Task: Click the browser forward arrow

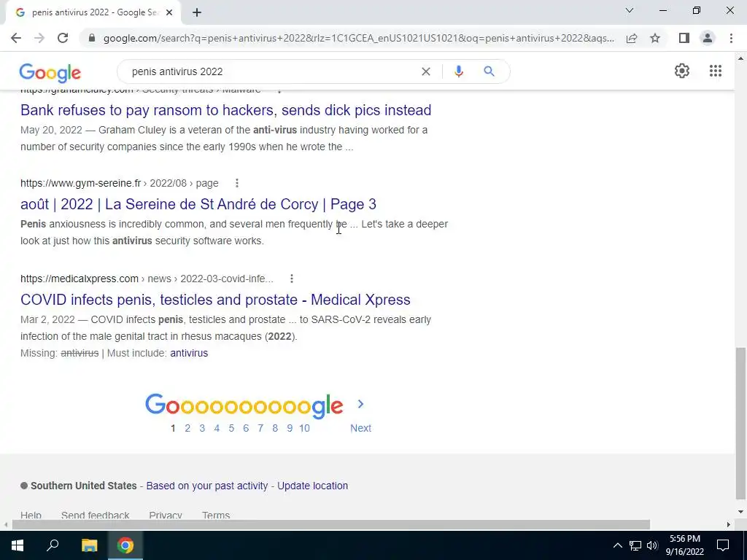Action: 39,38
